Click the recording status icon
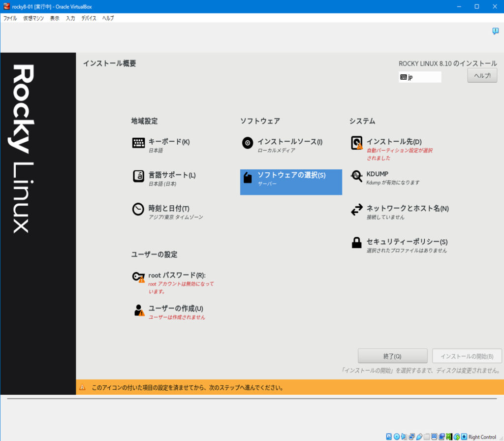Viewport: 504px width, 441px height. pyautogui.click(x=441, y=437)
